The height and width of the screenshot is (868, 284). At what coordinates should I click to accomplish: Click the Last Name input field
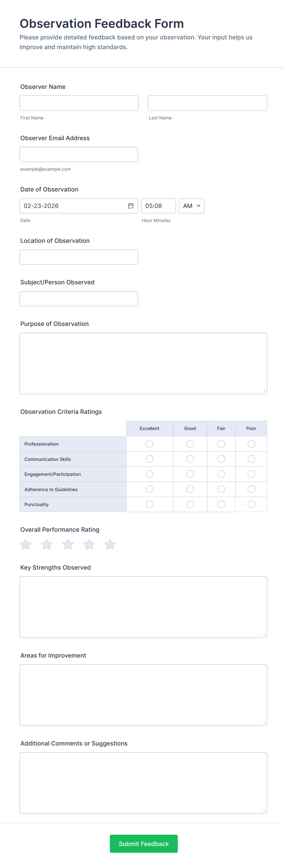(207, 103)
